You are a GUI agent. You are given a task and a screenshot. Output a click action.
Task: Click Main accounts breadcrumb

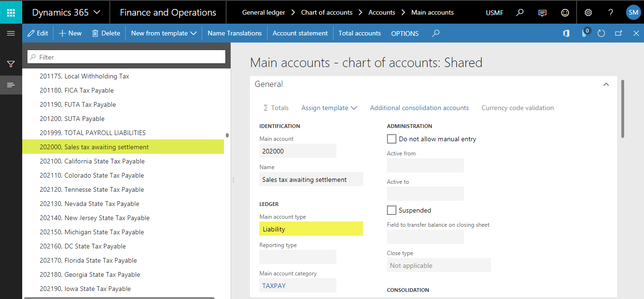coord(432,12)
